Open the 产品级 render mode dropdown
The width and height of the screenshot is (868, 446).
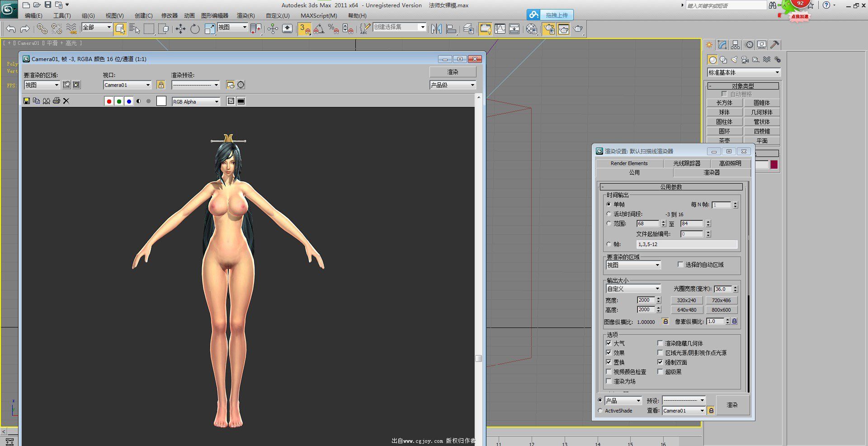453,85
